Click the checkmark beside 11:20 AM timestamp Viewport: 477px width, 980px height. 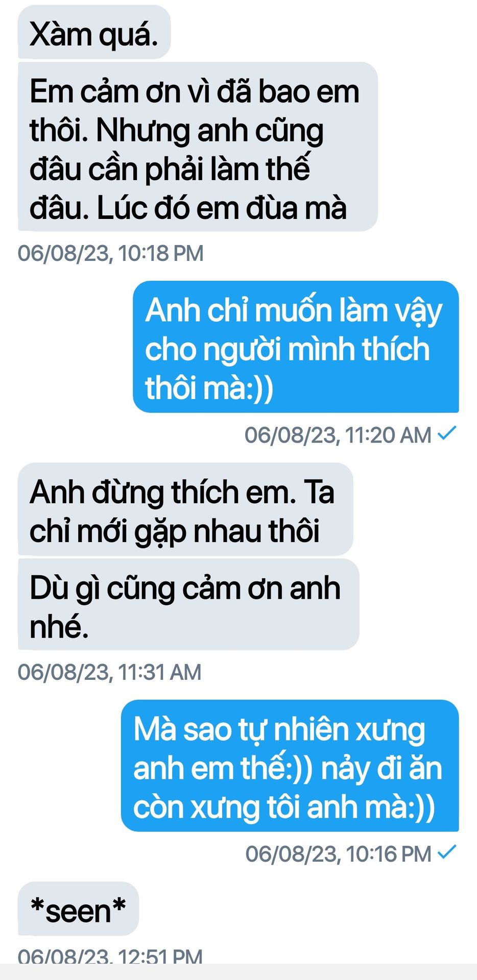pyautogui.click(x=447, y=434)
